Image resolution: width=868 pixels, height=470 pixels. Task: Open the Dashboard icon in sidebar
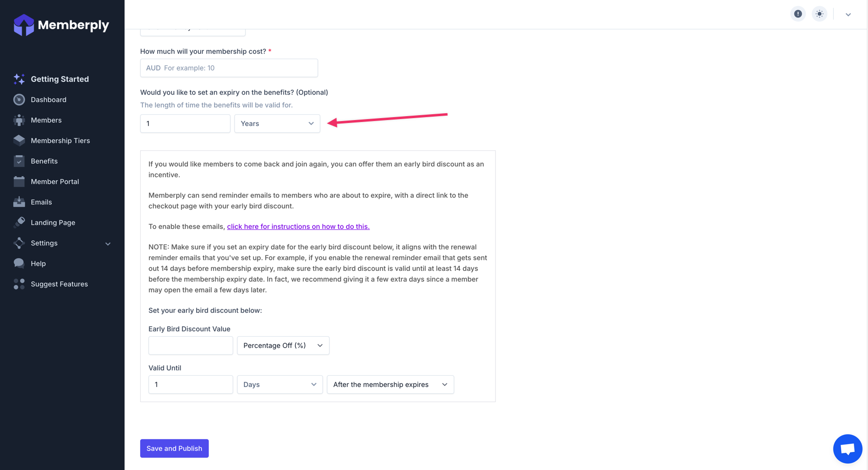(x=19, y=100)
